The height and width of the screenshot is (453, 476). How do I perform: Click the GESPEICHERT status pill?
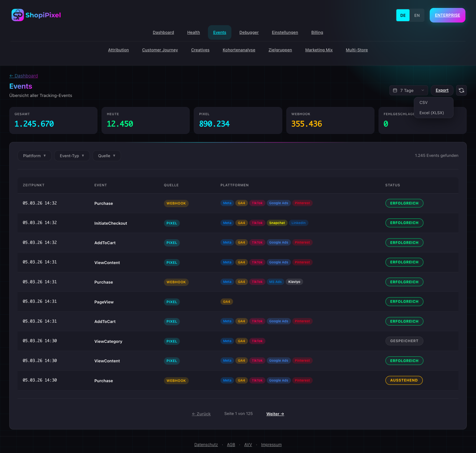click(x=404, y=341)
